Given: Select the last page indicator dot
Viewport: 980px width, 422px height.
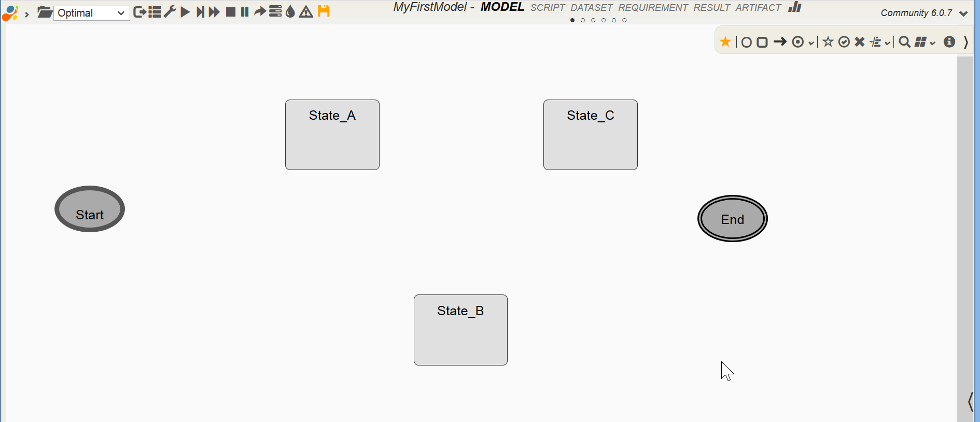Looking at the screenshot, I should tap(624, 21).
